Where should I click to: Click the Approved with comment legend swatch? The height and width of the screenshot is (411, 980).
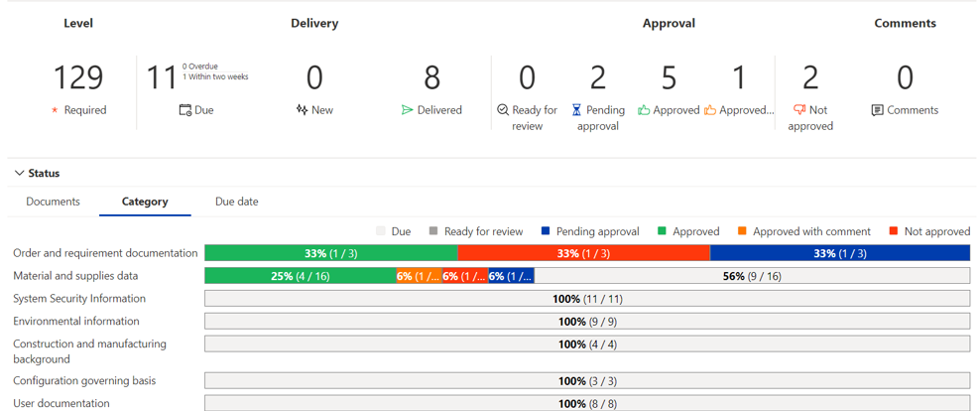pyautogui.click(x=742, y=231)
